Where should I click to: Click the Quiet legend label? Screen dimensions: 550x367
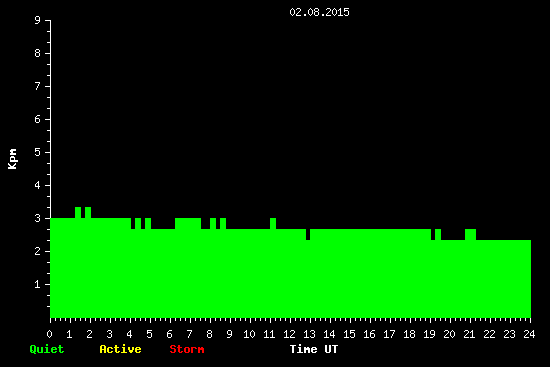pyautogui.click(x=47, y=349)
